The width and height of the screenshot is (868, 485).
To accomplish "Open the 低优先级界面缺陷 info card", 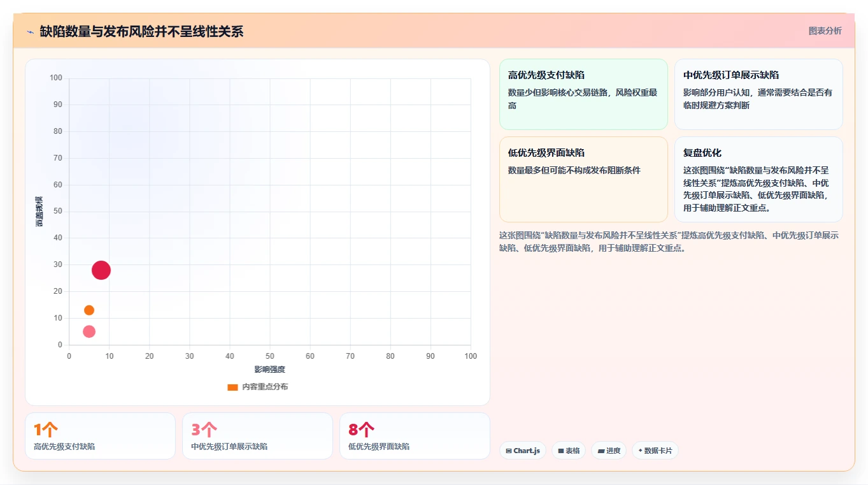I will tap(583, 179).
